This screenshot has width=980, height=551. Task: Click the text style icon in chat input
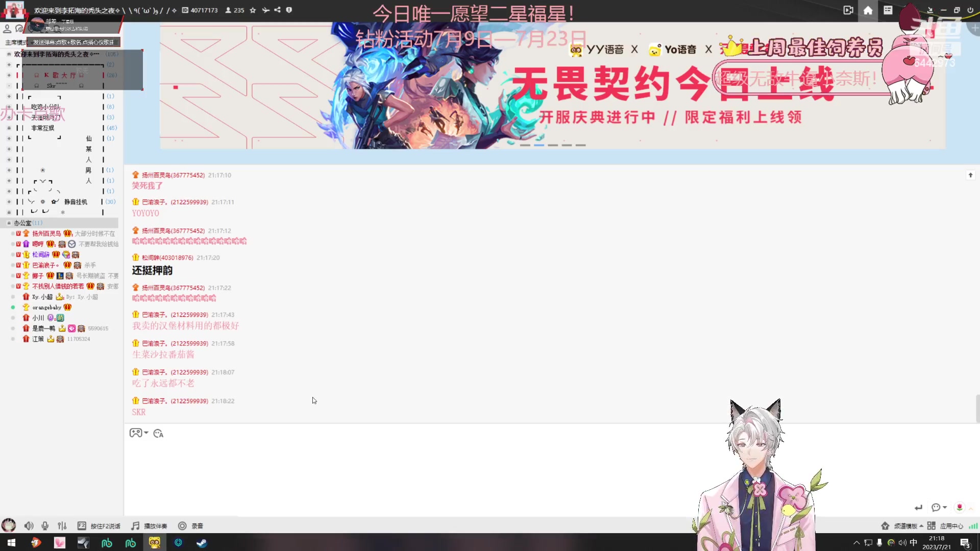pyautogui.click(x=158, y=434)
